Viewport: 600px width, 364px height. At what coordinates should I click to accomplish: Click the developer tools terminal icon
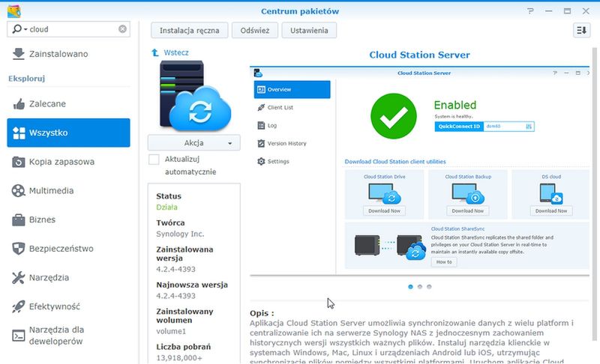(x=18, y=336)
